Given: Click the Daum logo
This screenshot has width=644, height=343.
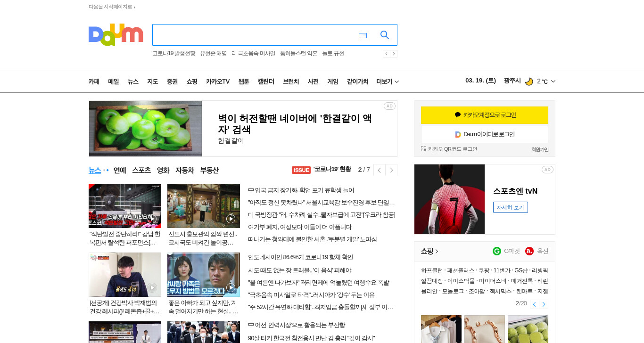Looking at the screenshot, I should coord(116,35).
